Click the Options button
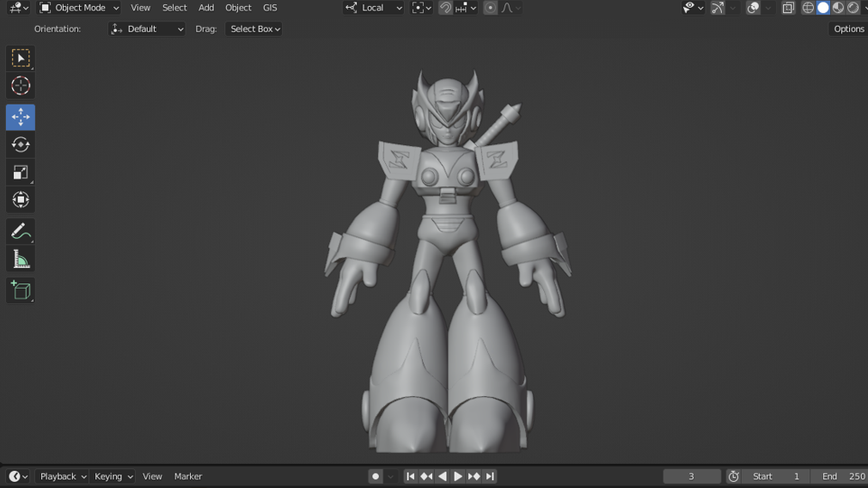The width and height of the screenshot is (868, 488). (848, 29)
